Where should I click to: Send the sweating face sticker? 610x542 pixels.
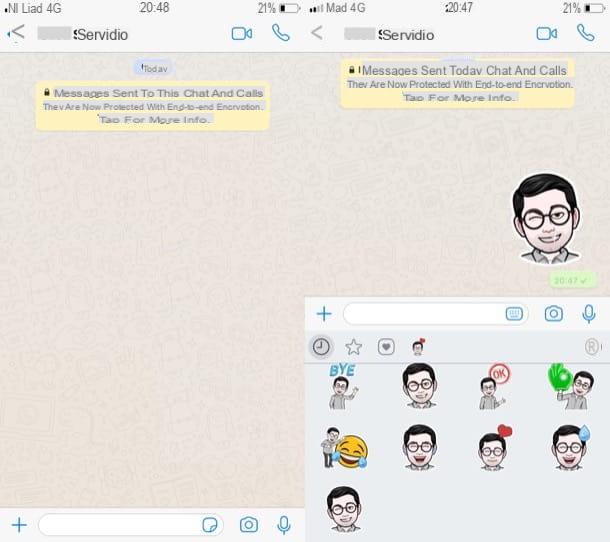[x=571, y=447]
